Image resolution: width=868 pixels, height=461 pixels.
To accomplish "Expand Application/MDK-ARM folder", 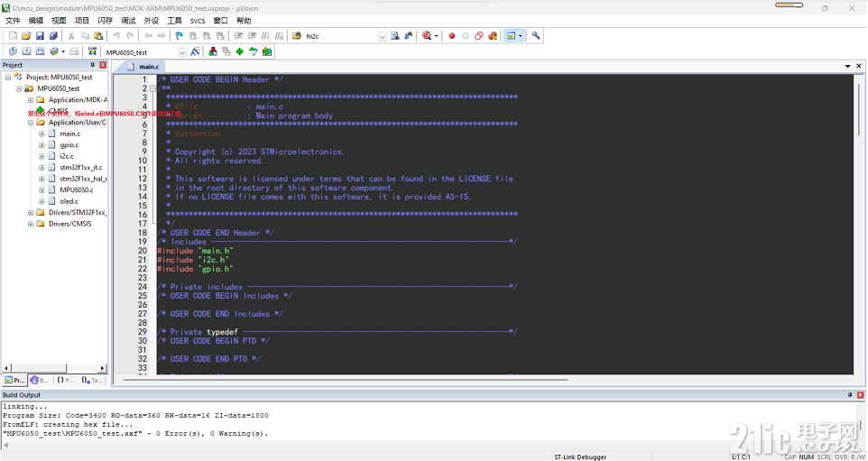I will (x=31, y=100).
